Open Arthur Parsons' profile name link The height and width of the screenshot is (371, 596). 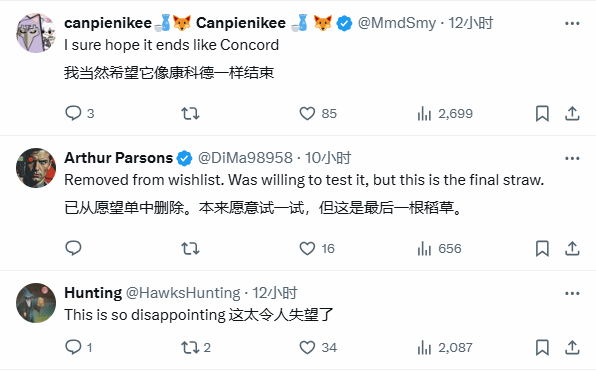[x=118, y=158]
